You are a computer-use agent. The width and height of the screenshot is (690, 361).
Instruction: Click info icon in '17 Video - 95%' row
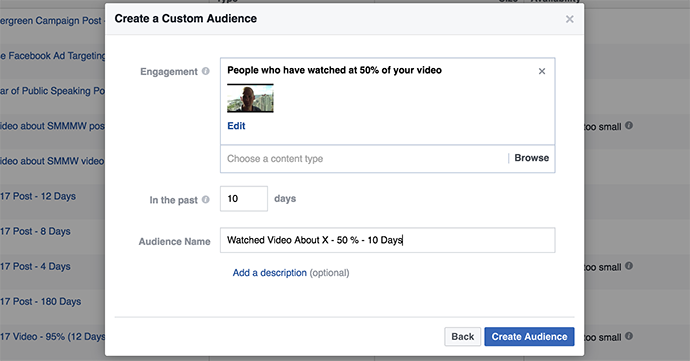(x=629, y=336)
